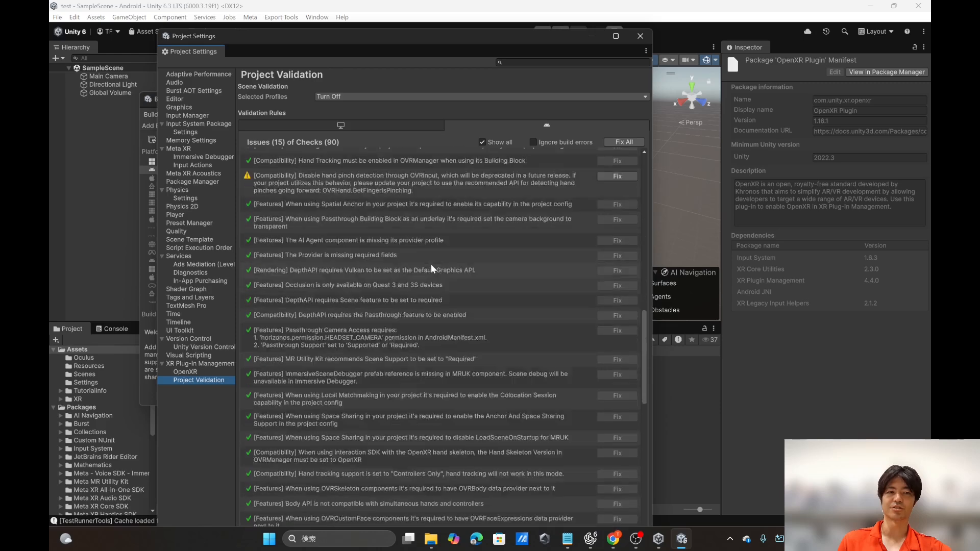
Task: Open the Export Tools menu
Action: point(281,17)
